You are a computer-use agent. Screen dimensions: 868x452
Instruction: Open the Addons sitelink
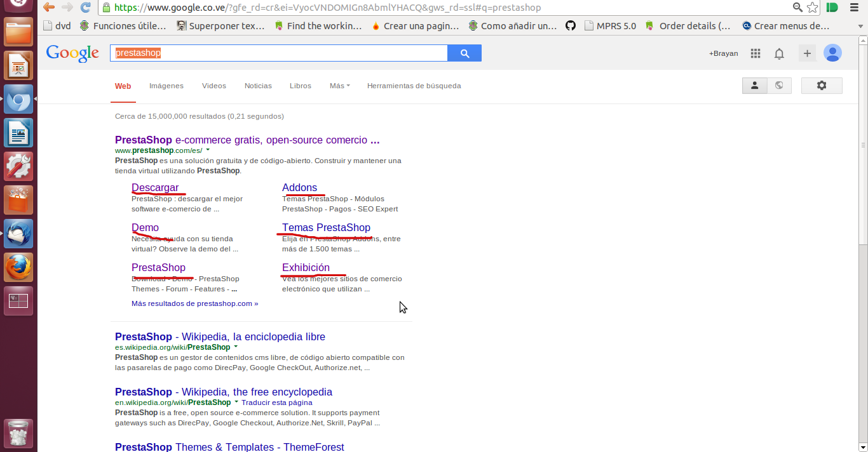(299, 187)
